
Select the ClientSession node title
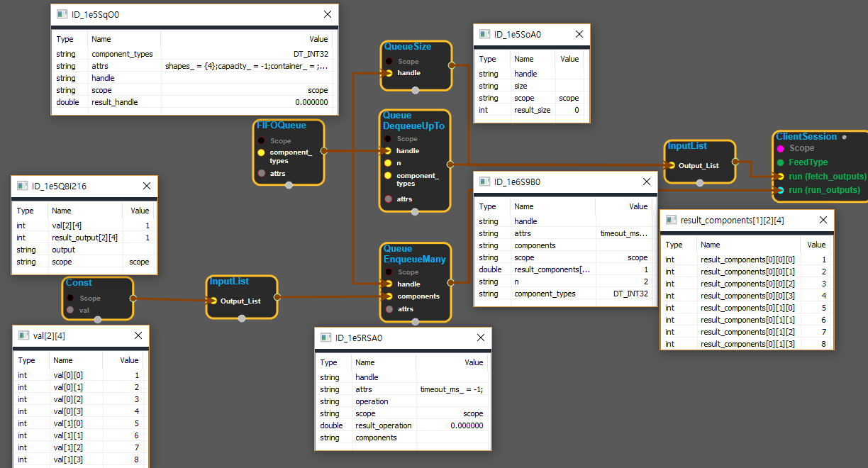click(806, 136)
